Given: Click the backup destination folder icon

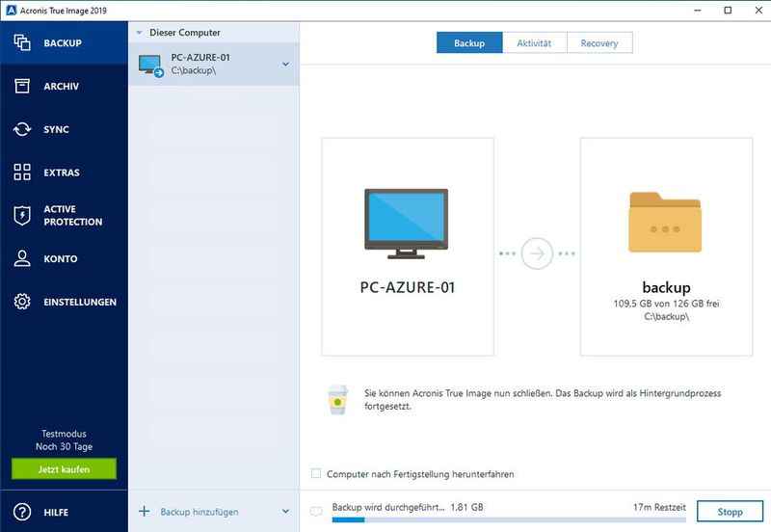Looking at the screenshot, I should [x=665, y=222].
